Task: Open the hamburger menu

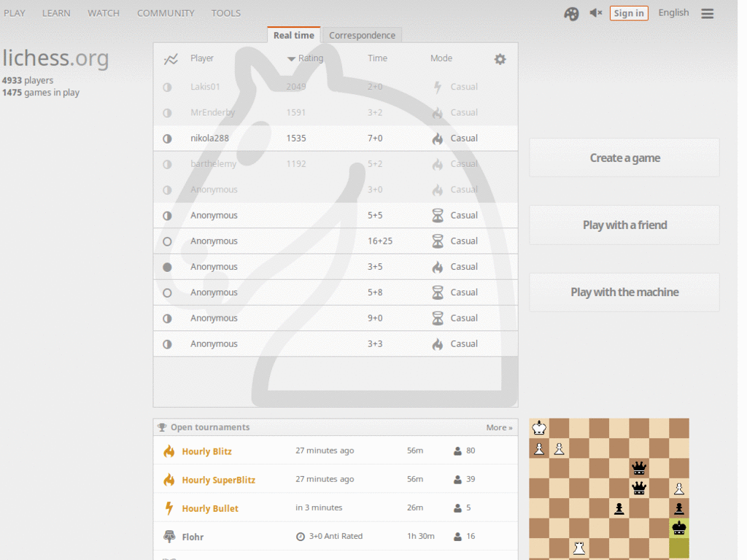Action: 707,12
